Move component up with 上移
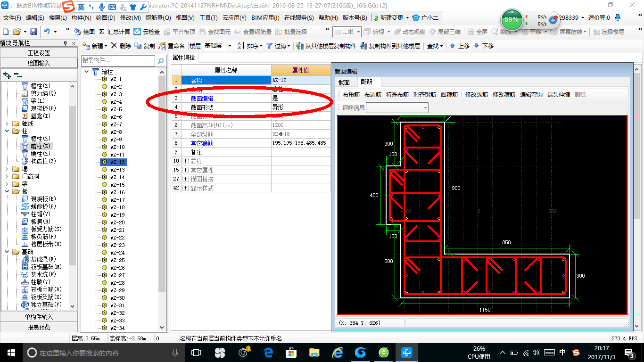 [460, 46]
